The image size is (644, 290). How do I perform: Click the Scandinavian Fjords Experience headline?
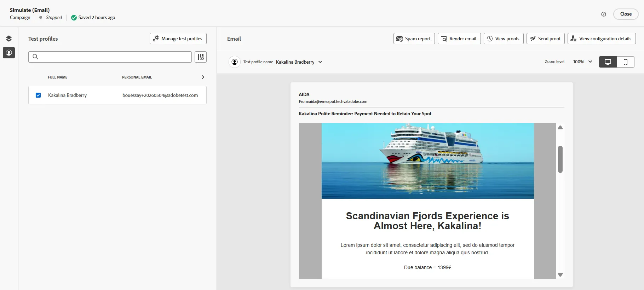pyautogui.click(x=427, y=221)
